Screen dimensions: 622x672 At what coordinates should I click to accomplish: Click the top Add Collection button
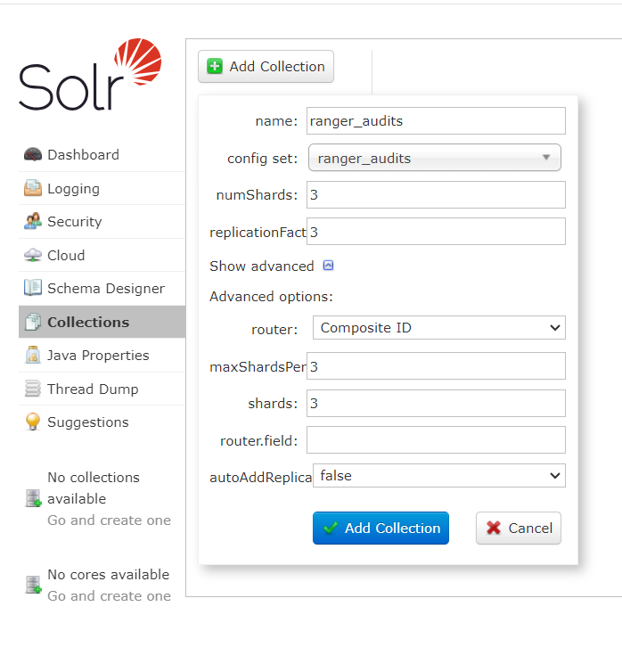click(266, 67)
